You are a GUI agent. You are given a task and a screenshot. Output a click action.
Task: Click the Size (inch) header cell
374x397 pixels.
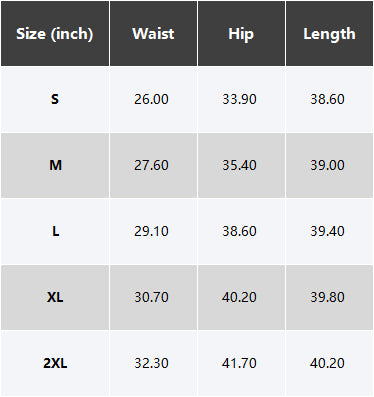click(x=55, y=33)
